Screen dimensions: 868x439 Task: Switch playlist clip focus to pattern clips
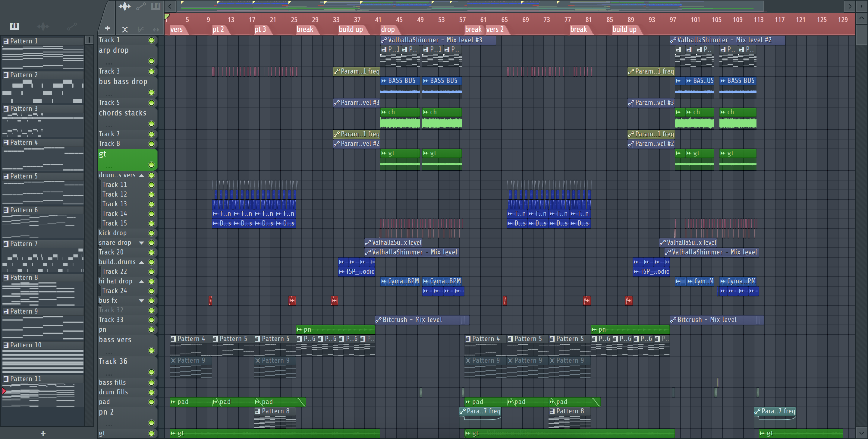coord(156,6)
